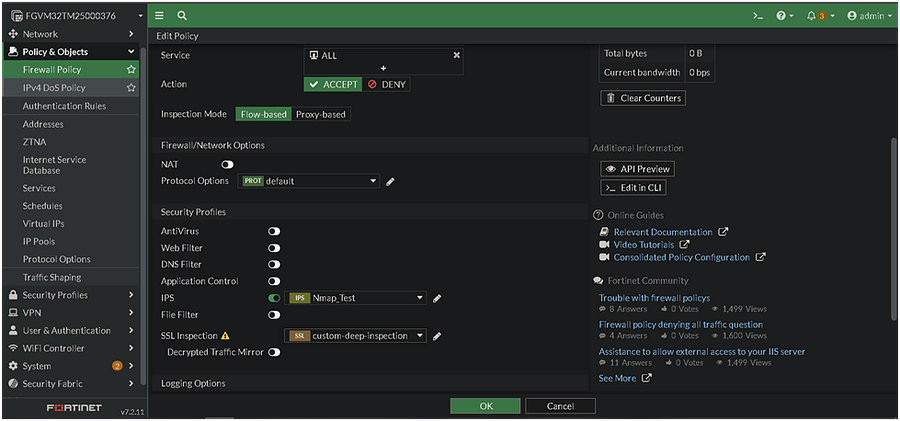Expand the Security Profiles sidebar menu
The image size is (900, 421).
tap(72, 295)
